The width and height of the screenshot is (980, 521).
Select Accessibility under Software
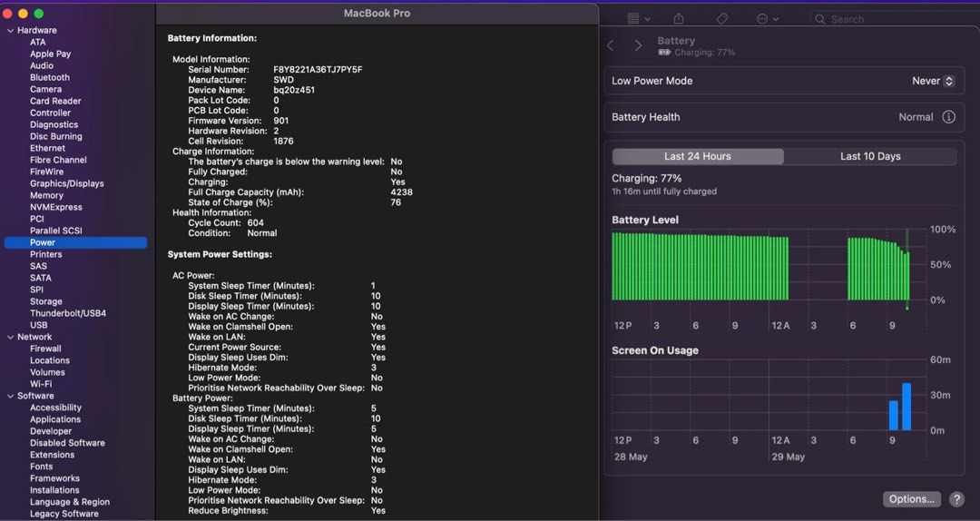(55, 408)
